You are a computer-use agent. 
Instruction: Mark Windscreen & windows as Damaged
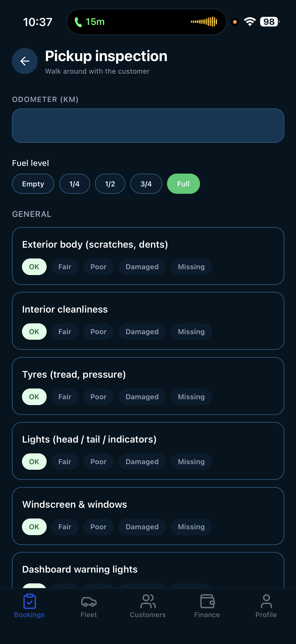click(x=142, y=527)
